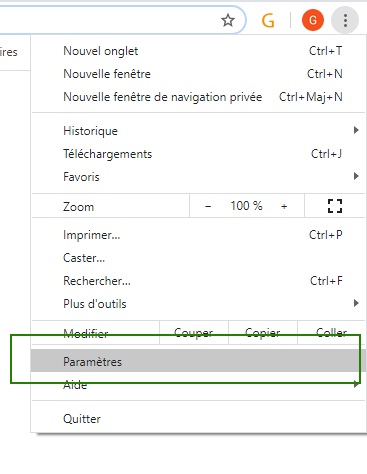The image size is (367, 474).
Task: Click the bookmark star icon
Action: coord(228,20)
